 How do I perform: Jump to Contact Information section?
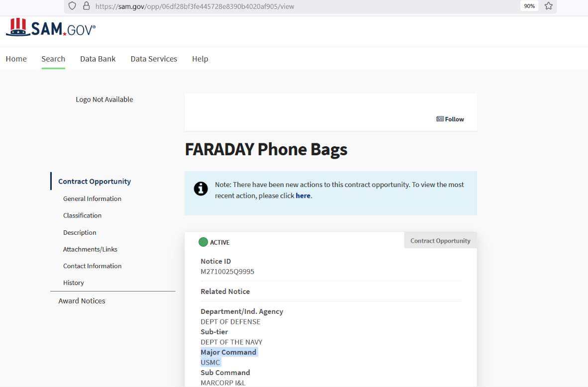(92, 266)
